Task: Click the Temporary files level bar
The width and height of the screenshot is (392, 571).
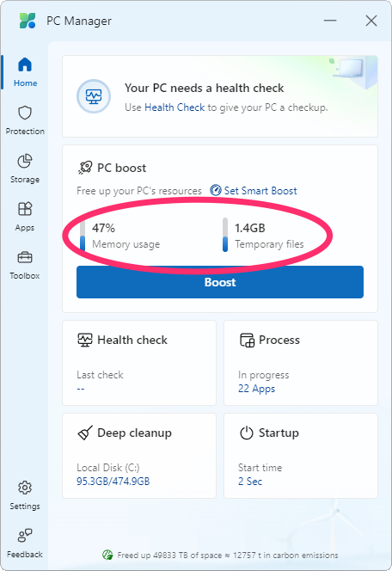Action: pos(225,235)
